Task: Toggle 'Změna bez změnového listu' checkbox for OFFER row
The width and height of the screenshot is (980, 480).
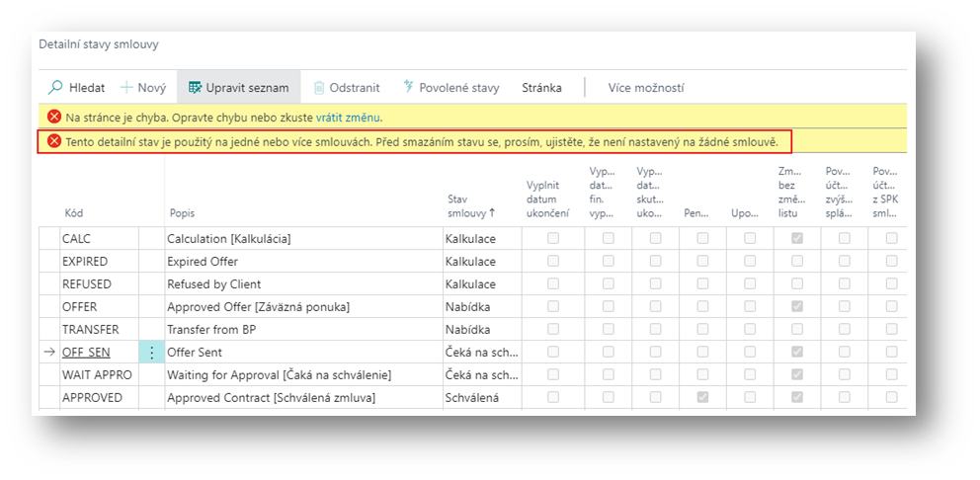Action: (797, 307)
